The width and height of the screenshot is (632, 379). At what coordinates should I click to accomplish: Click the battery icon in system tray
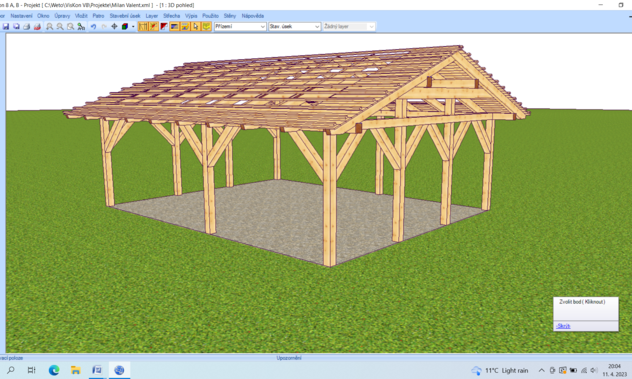573,371
